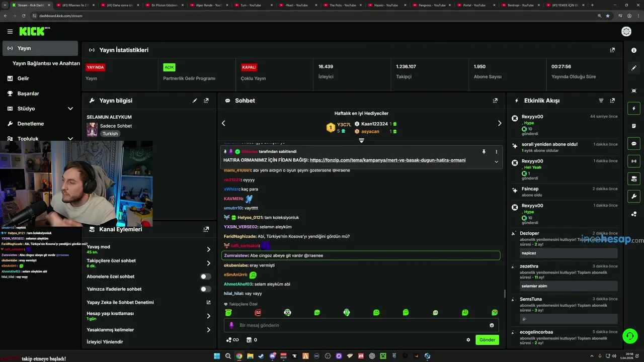644x362 pixels.
Task: Switch to the Tuni - YouTube browser tab
Action: (x=254, y=5)
